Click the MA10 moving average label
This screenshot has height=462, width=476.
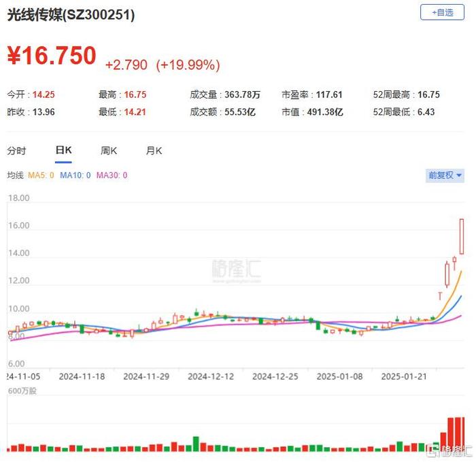pos(75,176)
